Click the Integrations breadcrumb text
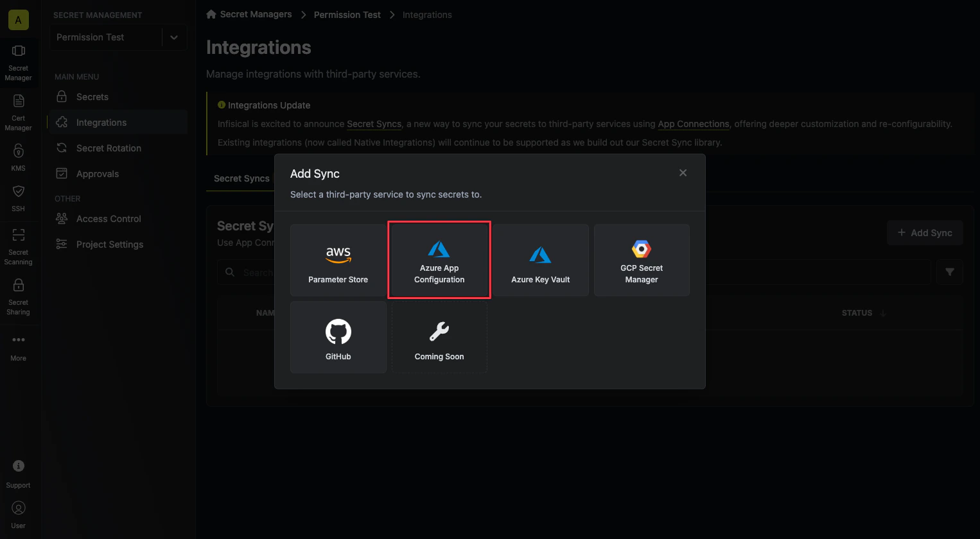This screenshot has height=539, width=980. click(427, 15)
